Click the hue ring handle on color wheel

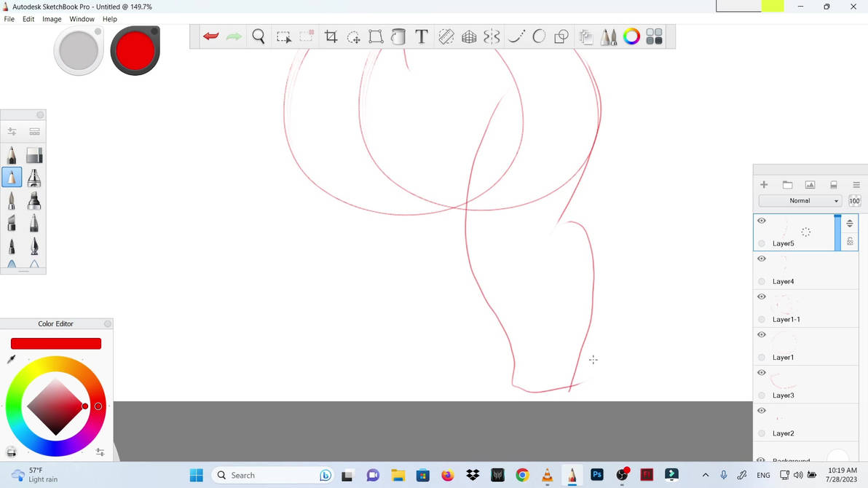(98, 406)
